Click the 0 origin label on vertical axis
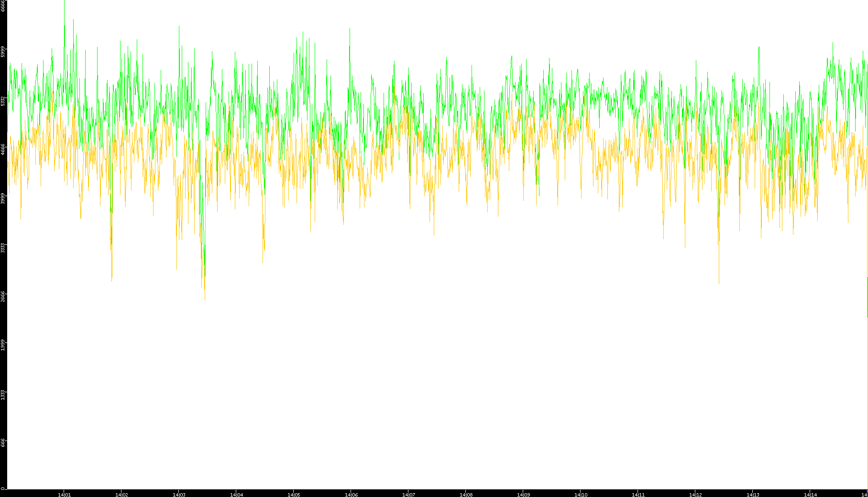 [3, 488]
